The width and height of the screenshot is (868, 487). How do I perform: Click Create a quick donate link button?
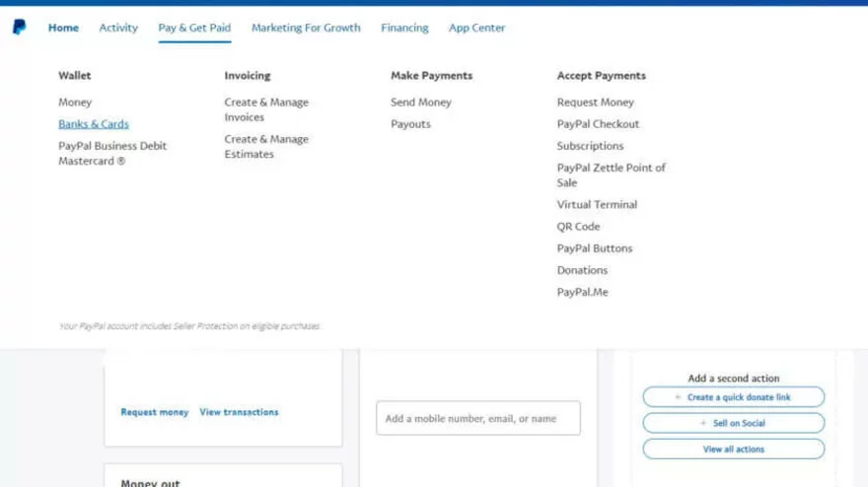(734, 396)
